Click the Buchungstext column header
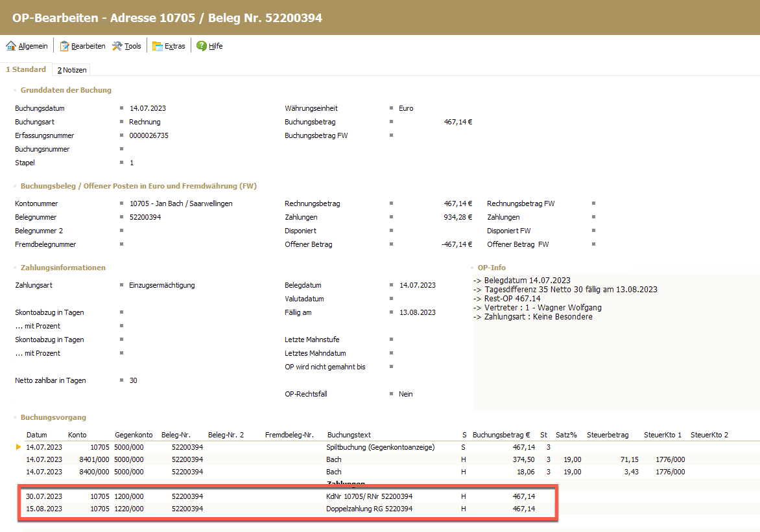760x532 pixels. pyautogui.click(x=349, y=435)
